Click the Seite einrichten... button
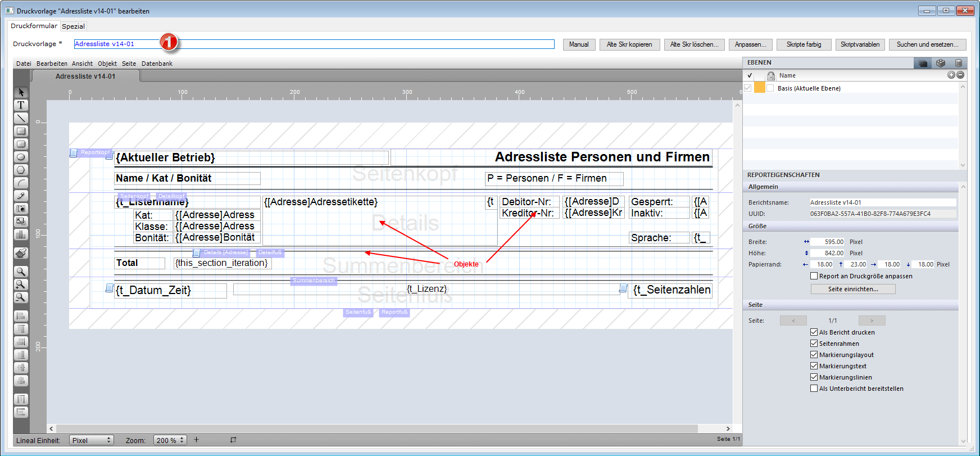The width and height of the screenshot is (980, 456). pyautogui.click(x=852, y=289)
